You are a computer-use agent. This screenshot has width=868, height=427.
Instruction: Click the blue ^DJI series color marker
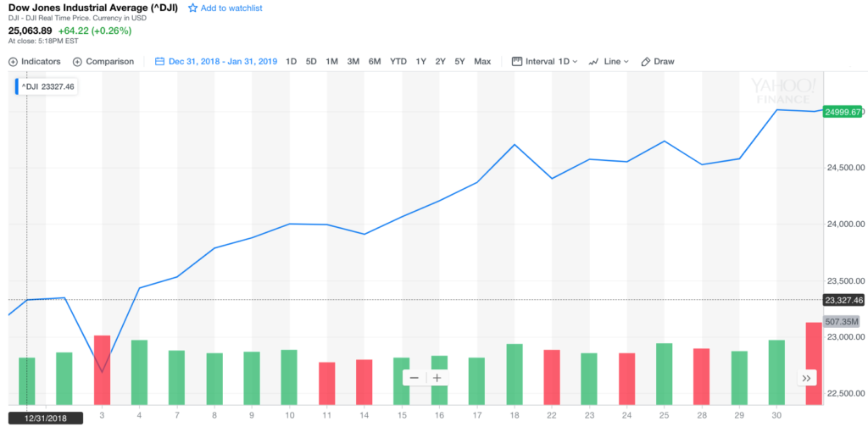[17, 86]
